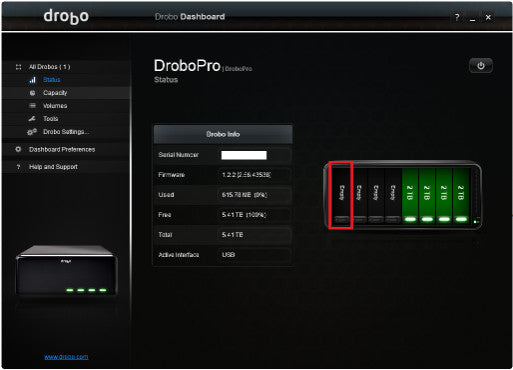Screen dimensions: 513x370
Task: Select the Firmware version value
Action: (246, 175)
